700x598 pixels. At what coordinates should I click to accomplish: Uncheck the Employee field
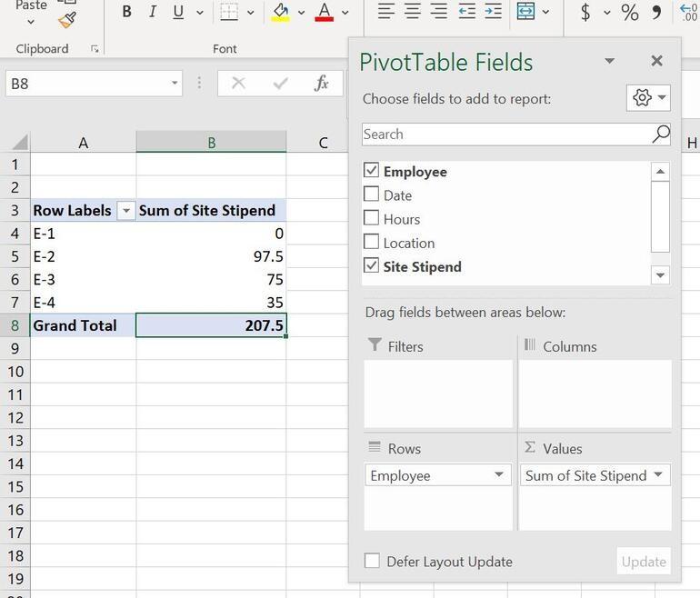[371, 171]
